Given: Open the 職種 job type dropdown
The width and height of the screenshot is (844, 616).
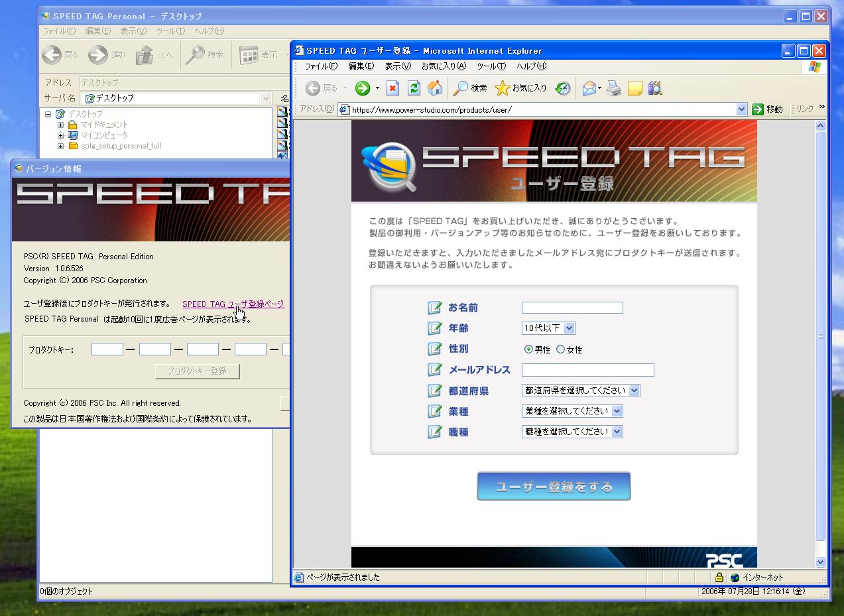Looking at the screenshot, I should click(617, 432).
